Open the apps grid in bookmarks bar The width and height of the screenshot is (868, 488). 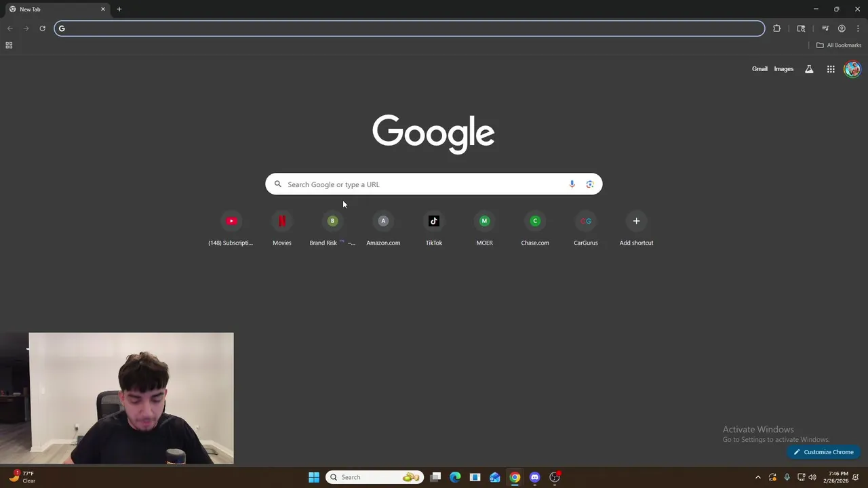(9, 45)
